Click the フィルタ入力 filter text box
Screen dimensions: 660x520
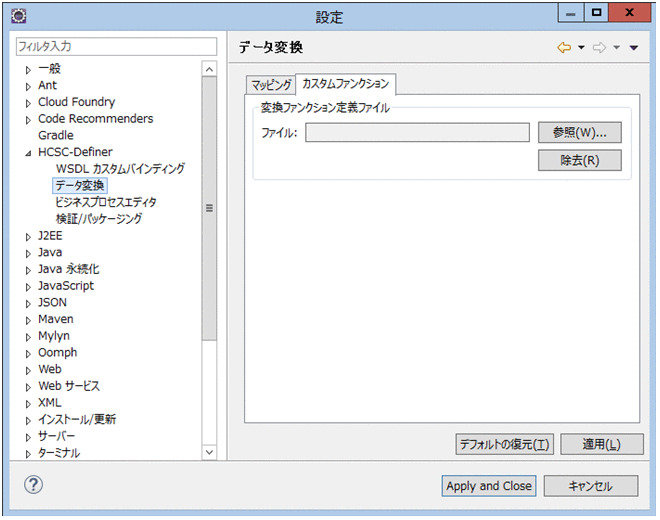[116, 46]
